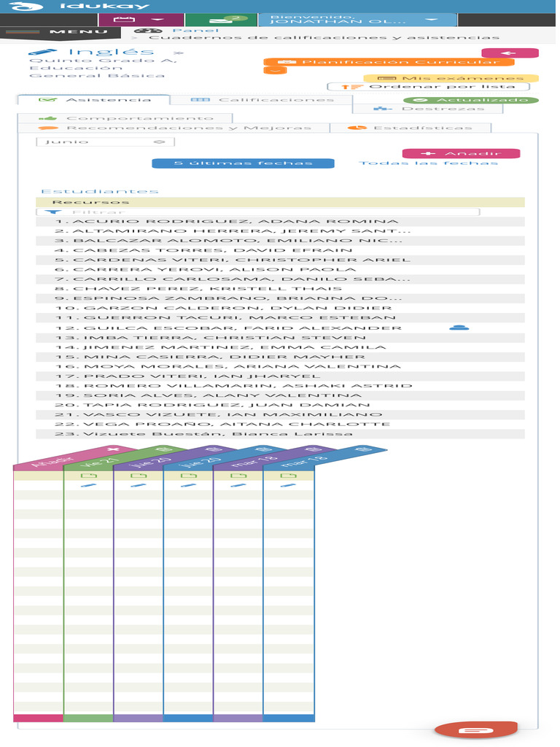Open Mis exámenes
560x747 pixels.
coord(451,78)
